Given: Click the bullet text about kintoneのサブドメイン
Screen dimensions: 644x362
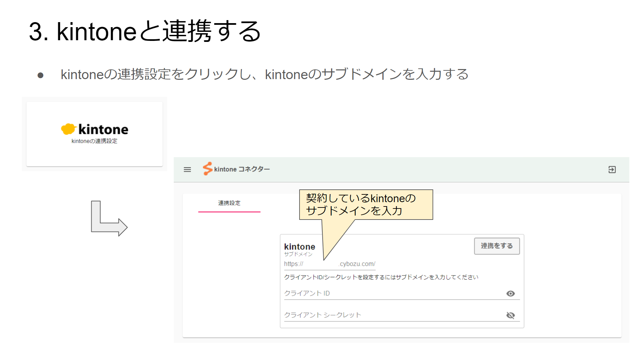Looking at the screenshot, I should click(264, 74).
